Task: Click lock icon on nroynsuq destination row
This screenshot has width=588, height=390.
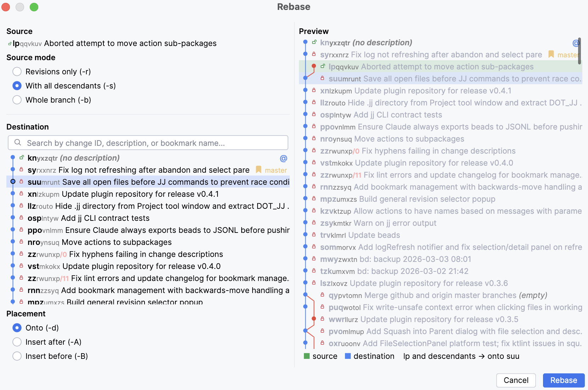Action: tap(21, 241)
